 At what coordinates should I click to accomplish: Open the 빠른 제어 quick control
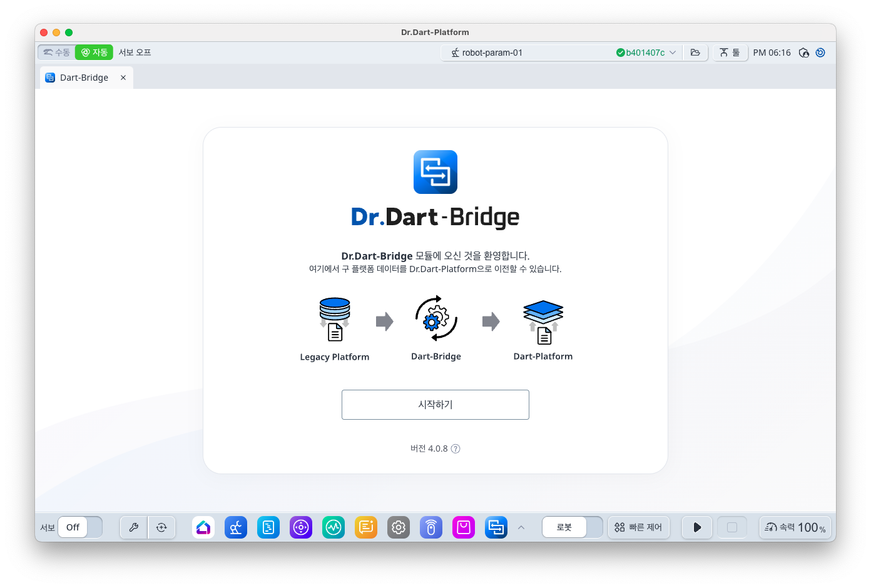[x=639, y=527]
